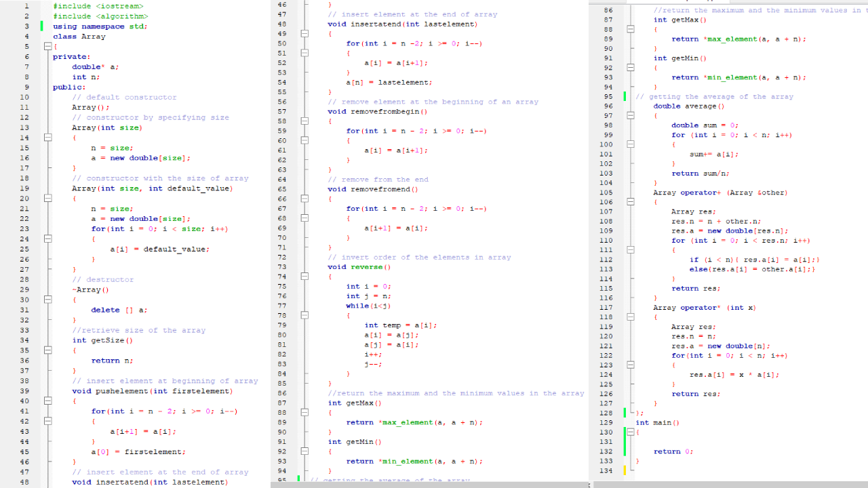Collapse the operator+ fold at line 106
The height and width of the screenshot is (488, 868).
[630, 202]
